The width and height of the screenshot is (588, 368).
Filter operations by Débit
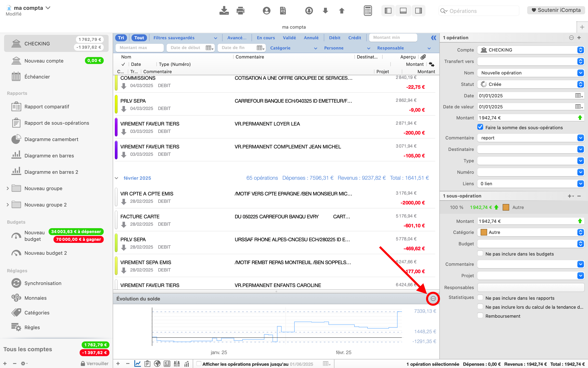coord(335,38)
